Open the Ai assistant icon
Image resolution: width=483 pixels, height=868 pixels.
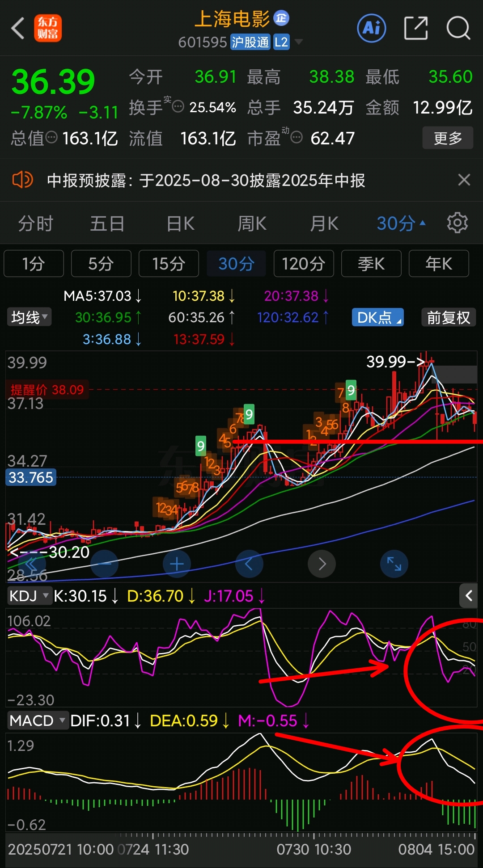tap(371, 28)
